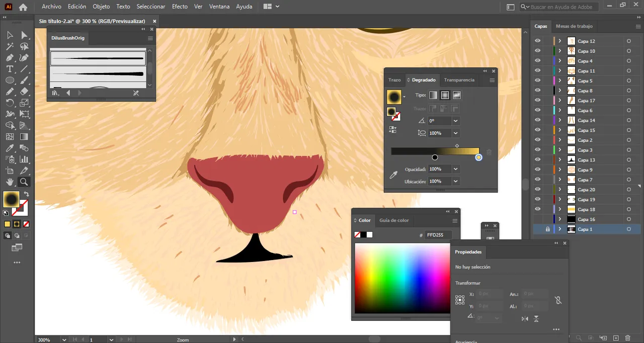Select the Column Graph tool

24,159
